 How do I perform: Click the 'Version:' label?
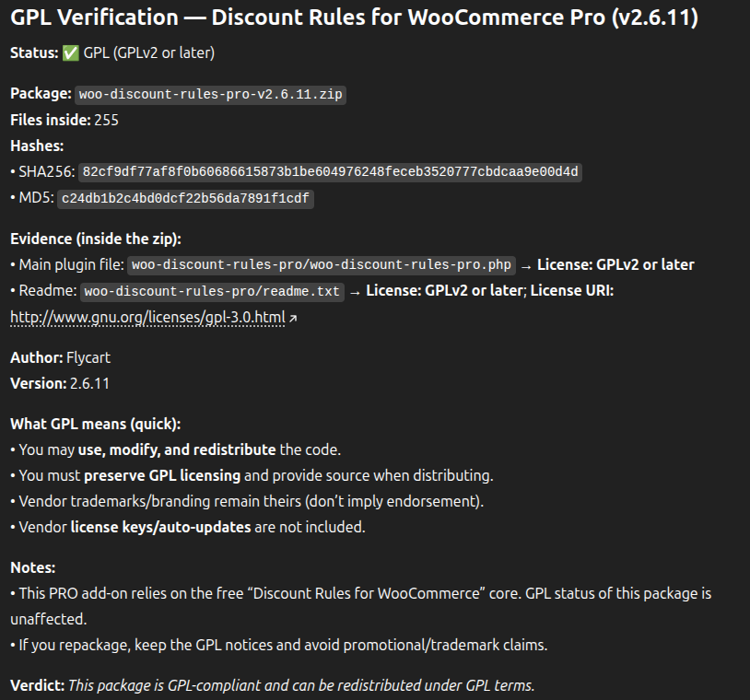point(38,383)
